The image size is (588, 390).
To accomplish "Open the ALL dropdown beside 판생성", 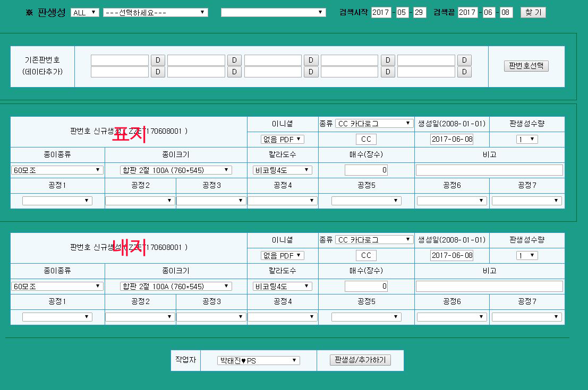I will (x=85, y=12).
